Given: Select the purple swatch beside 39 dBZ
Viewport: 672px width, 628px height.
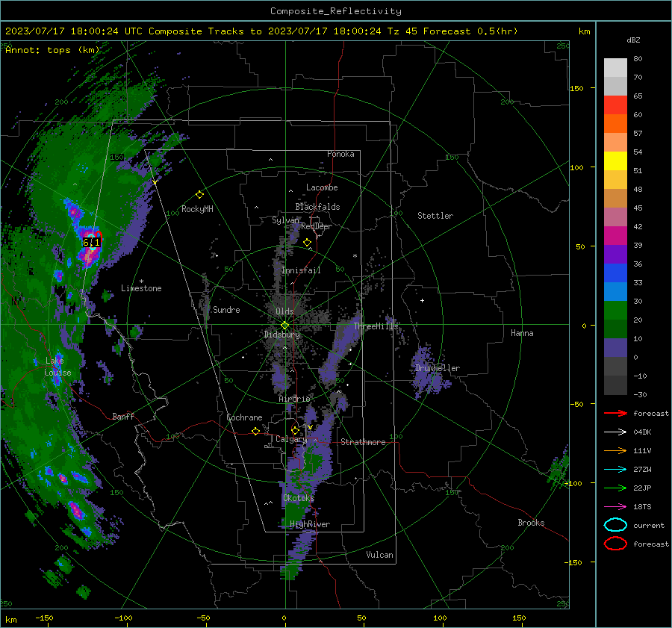Looking at the screenshot, I should pyautogui.click(x=615, y=254).
